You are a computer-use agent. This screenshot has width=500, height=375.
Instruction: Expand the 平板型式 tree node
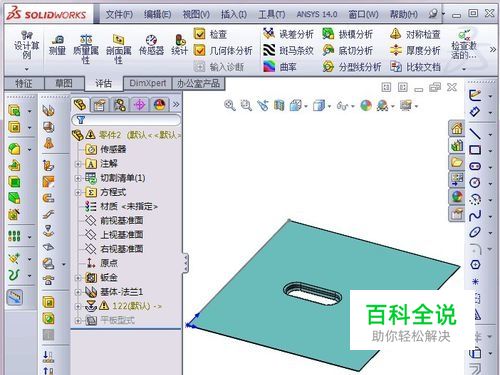[78, 321]
